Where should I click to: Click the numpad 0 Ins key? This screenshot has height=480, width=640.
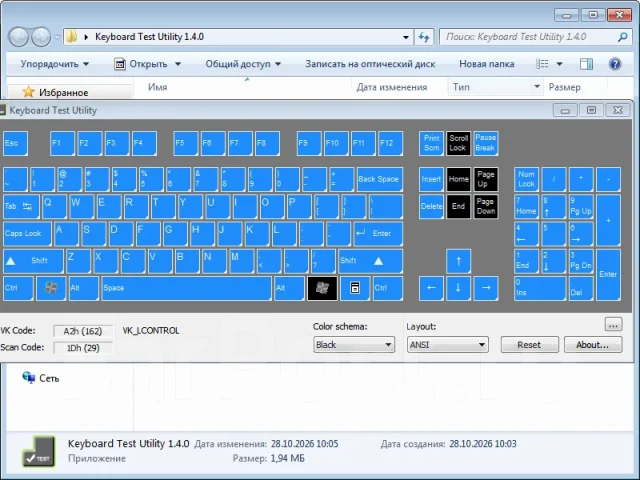pyautogui.click(x=540, y=288)
